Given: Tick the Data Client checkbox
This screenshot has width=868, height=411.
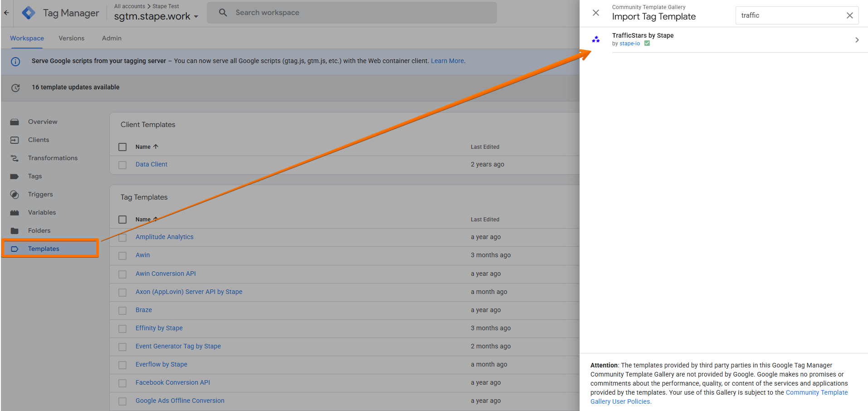Looking at the screenshot, I should point(122,165).
